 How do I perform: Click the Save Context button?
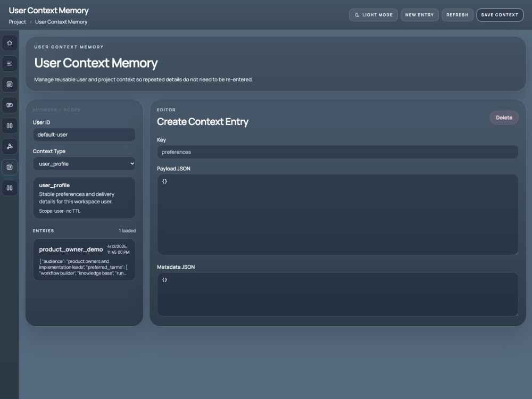(x=500, y=15)
